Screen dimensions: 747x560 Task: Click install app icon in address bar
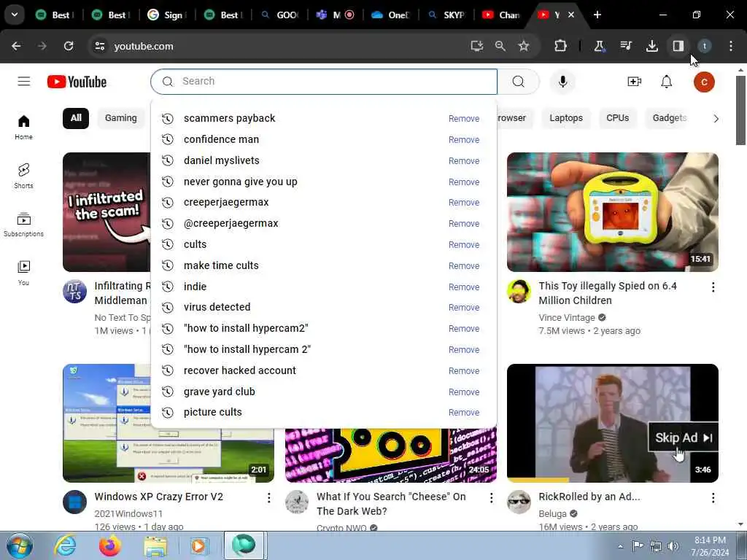coord(477,46)
